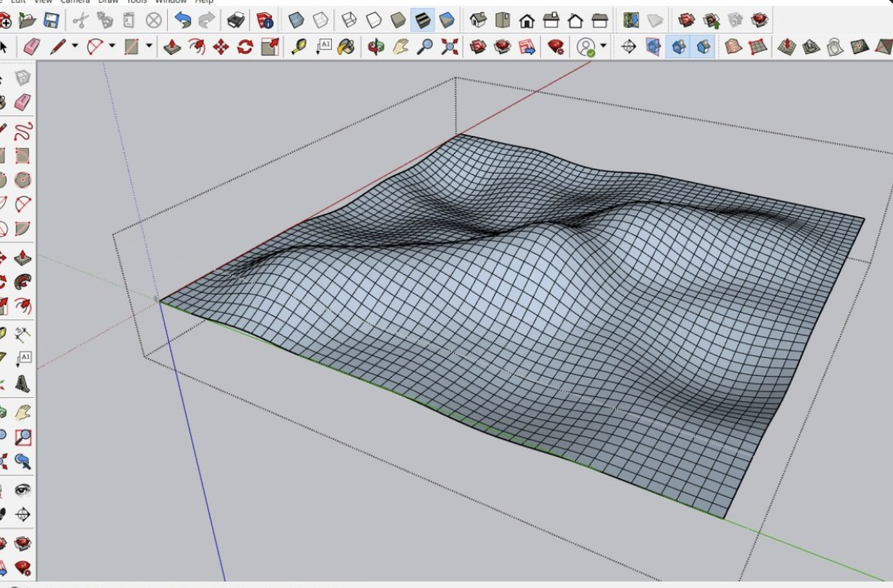
Task: Select the Freehand tool in left toolbar
Action: (x=23, y=130)
